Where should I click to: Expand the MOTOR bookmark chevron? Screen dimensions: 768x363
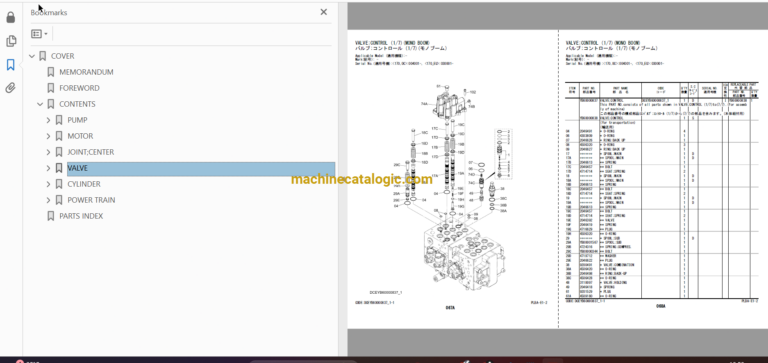[48, 136]
